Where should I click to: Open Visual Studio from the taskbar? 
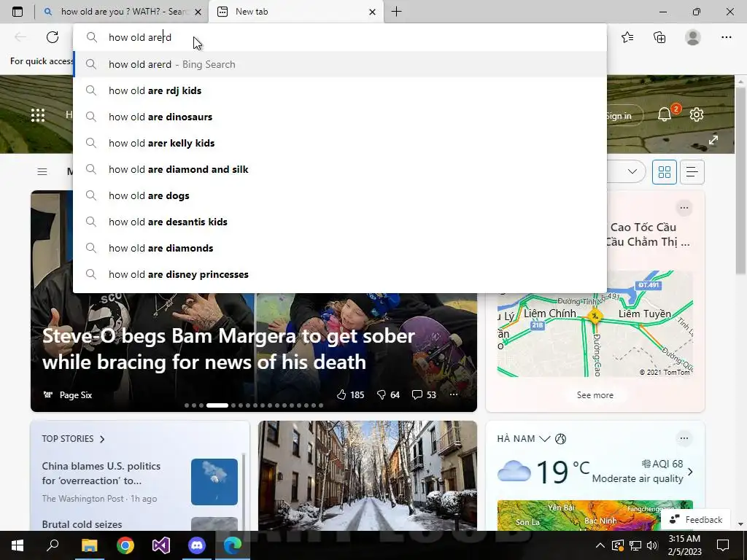click(161, 545)
